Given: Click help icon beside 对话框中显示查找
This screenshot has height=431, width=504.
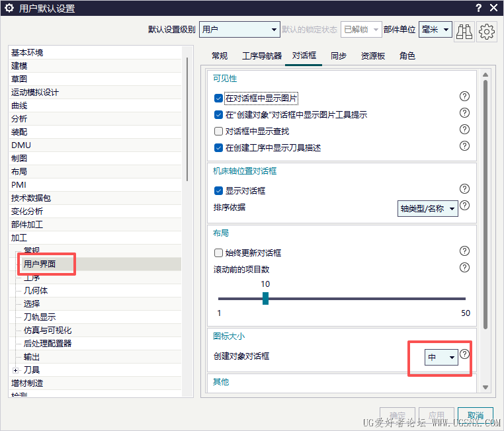Looking at the screenshot, I should tap(464, 130).
